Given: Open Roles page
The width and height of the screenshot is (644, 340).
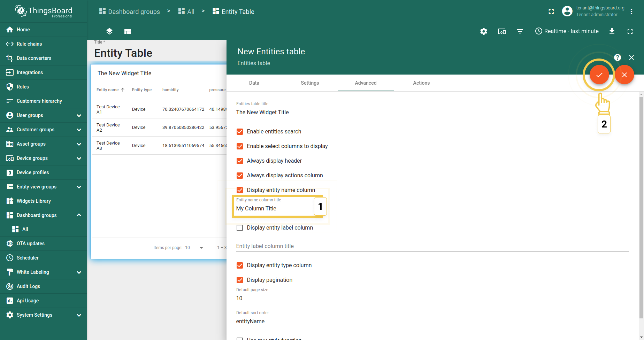Looking at the screenshot, I should [x=44, y=87].
